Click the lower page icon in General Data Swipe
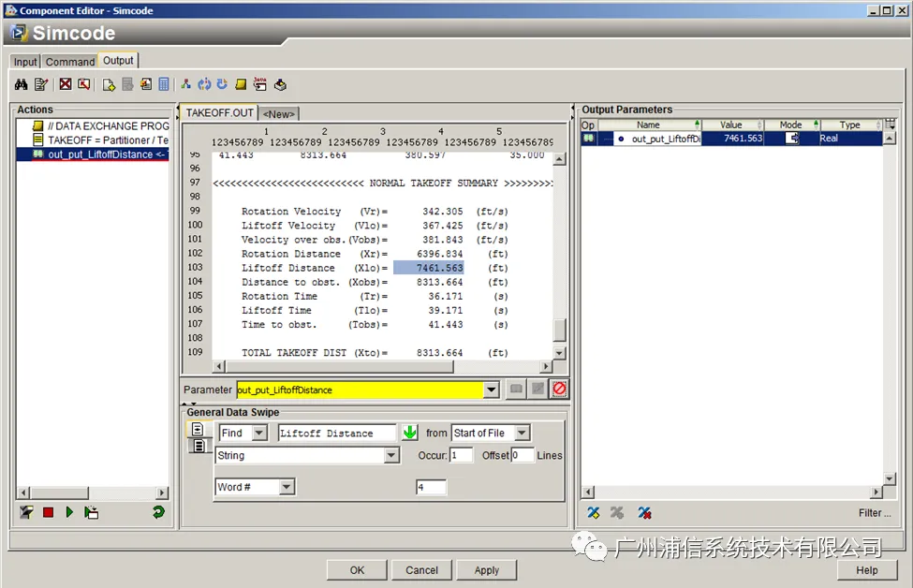 (x=199, y=446)
